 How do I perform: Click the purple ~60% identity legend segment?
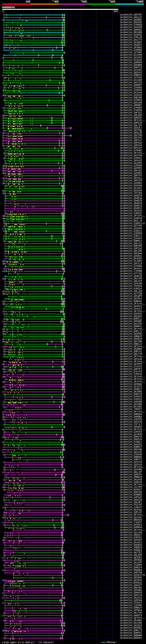point(73,4)
